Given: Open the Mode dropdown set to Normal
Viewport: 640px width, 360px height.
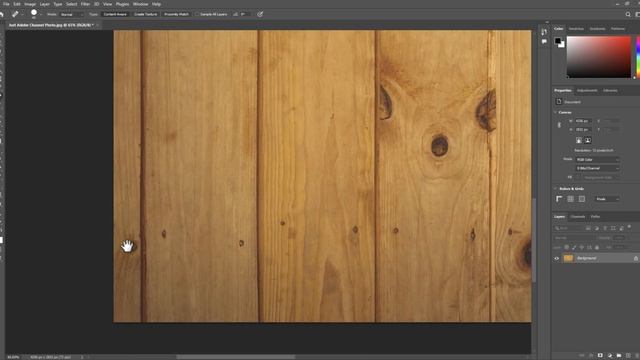Looking at the screenshot, I should 72,14.
